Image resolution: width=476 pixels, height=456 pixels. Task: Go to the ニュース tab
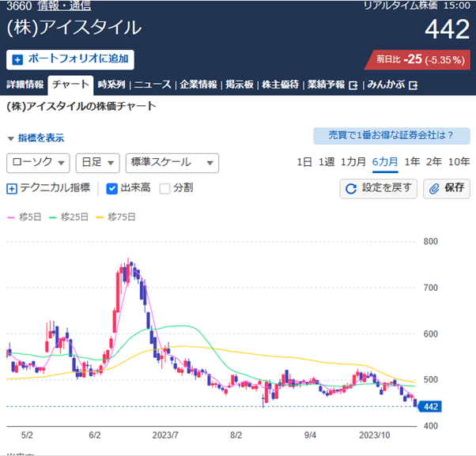(x=153, y=85)
